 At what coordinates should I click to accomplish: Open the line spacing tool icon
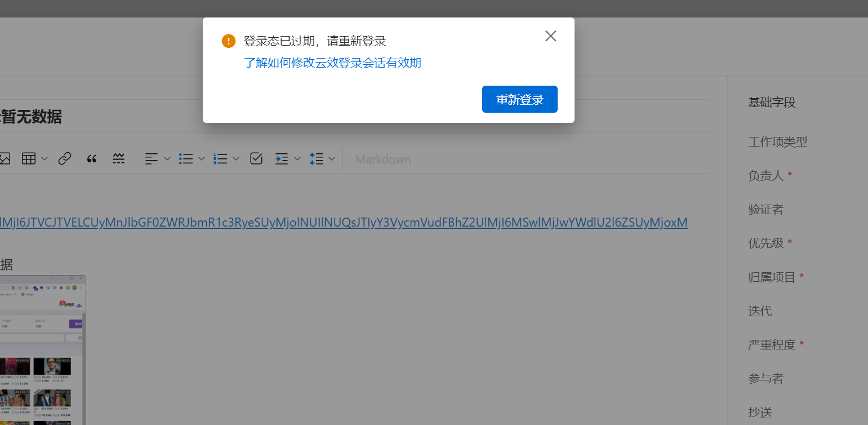click(x=317, y=158)
